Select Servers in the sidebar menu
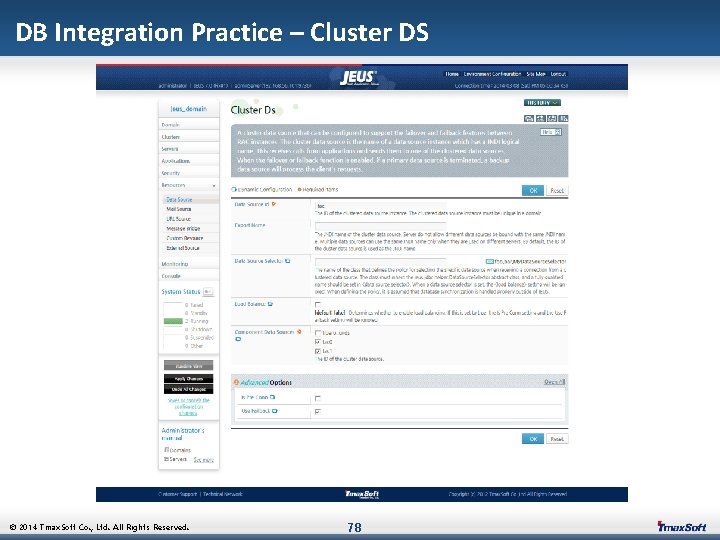720x540 pixels. click(x=189, y=149)
